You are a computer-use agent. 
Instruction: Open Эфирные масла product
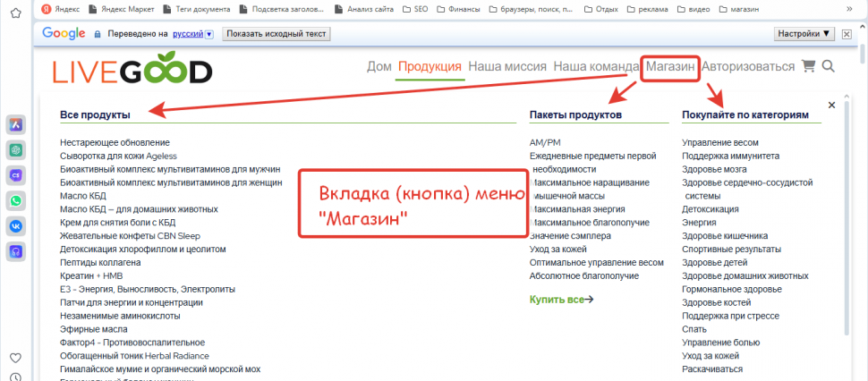coord(94,329)
